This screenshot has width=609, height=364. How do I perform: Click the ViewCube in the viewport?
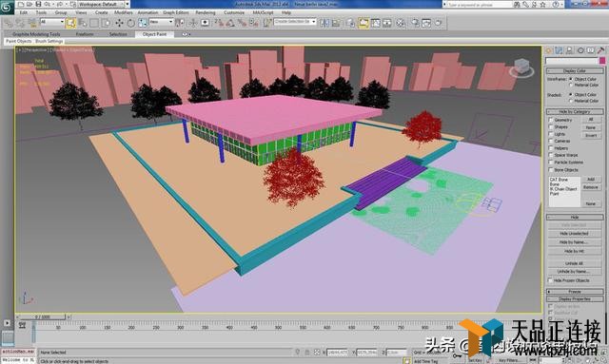click(x=521, y=67)
